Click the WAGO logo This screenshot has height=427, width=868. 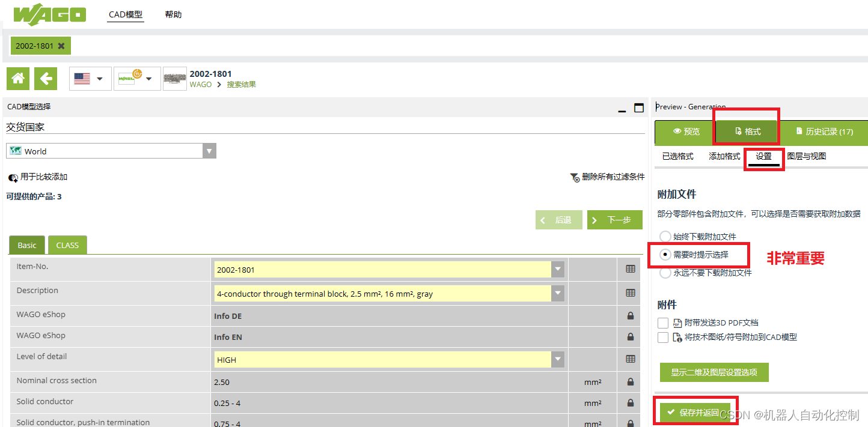point(50,16)
